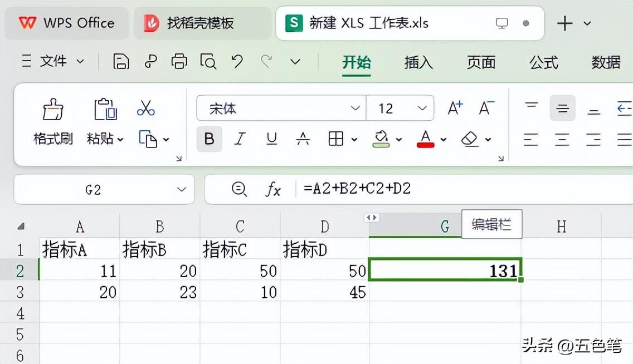Image resolution: width=633 pixels, height=364 pixels.
Task: Toggle Underline formatting
Action: pyautogui.click(x=272, y=139)
